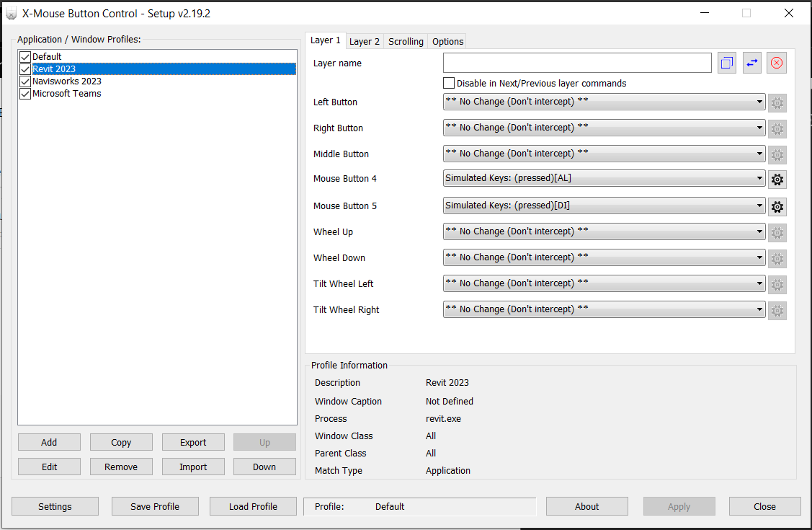
Task: Uncheck the Microsoft Teams profile
Action: point(24,93)
